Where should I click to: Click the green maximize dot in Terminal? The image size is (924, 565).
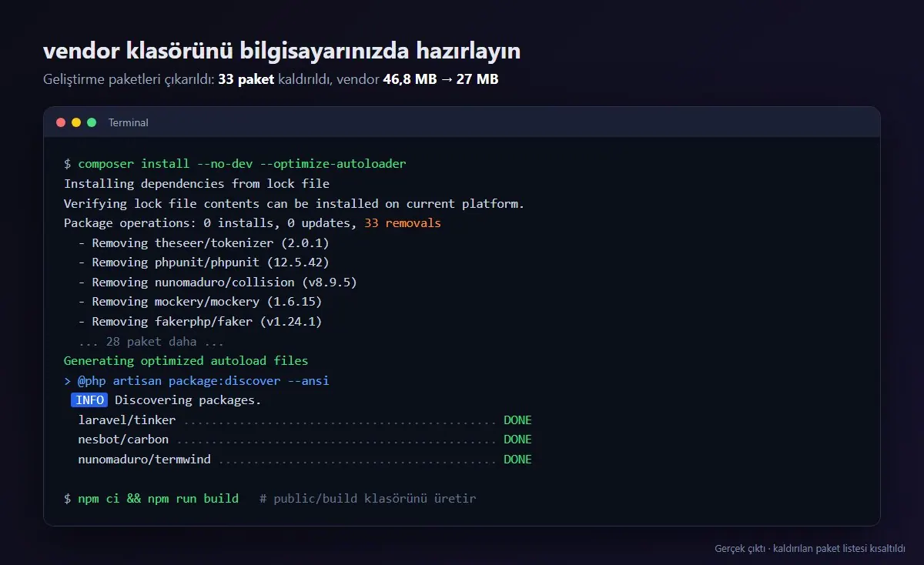(92, 122)
